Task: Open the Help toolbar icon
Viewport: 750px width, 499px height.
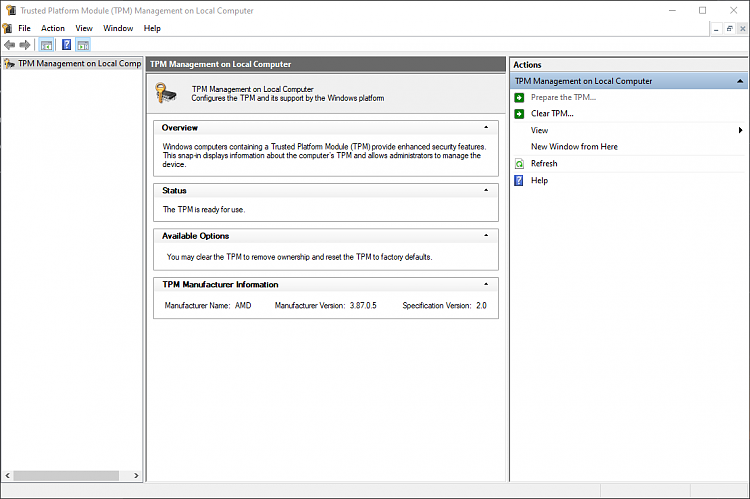Action: coord(66,45)
